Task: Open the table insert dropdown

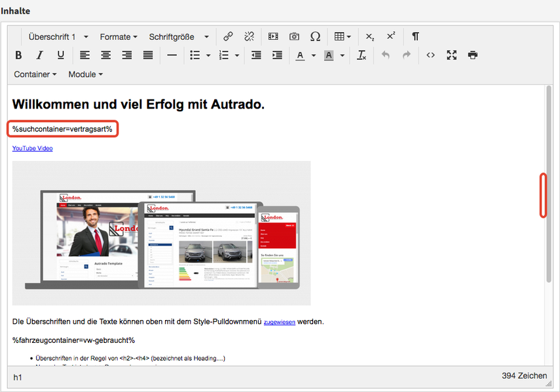Action: tap(343, 37)
